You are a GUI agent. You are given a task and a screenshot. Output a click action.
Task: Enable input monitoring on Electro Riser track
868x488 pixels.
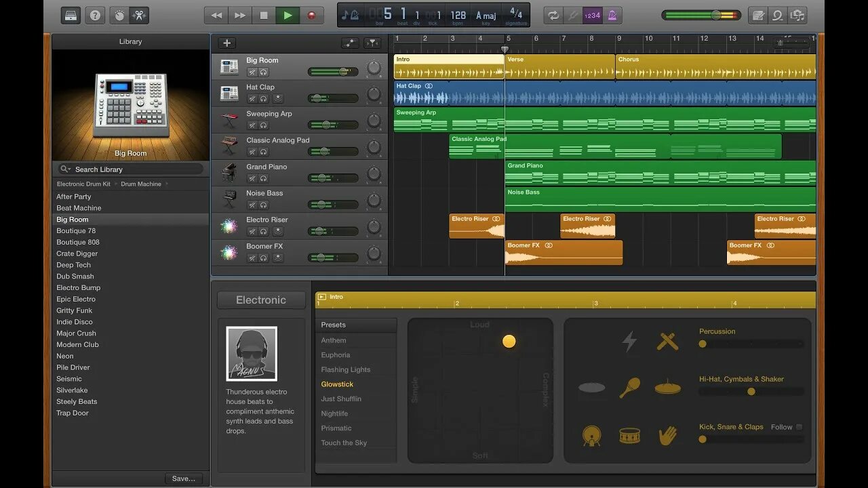[x=277, y=231]
